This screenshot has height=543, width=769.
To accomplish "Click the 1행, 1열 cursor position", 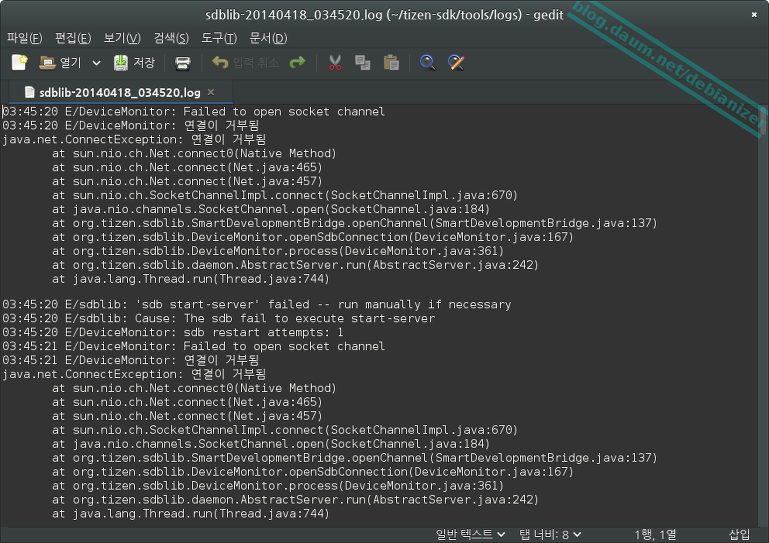I will [655, 534].
